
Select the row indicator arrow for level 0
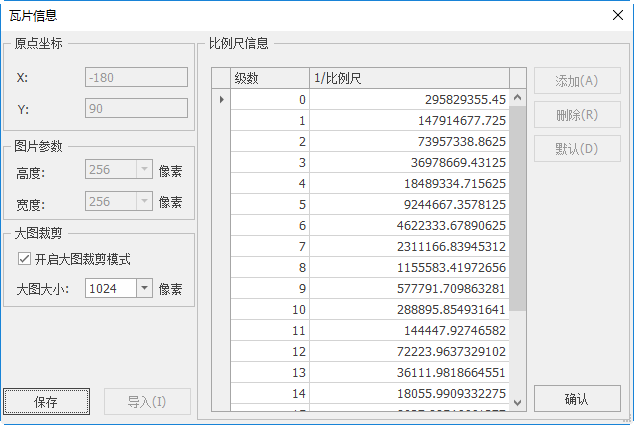(221, 99)
